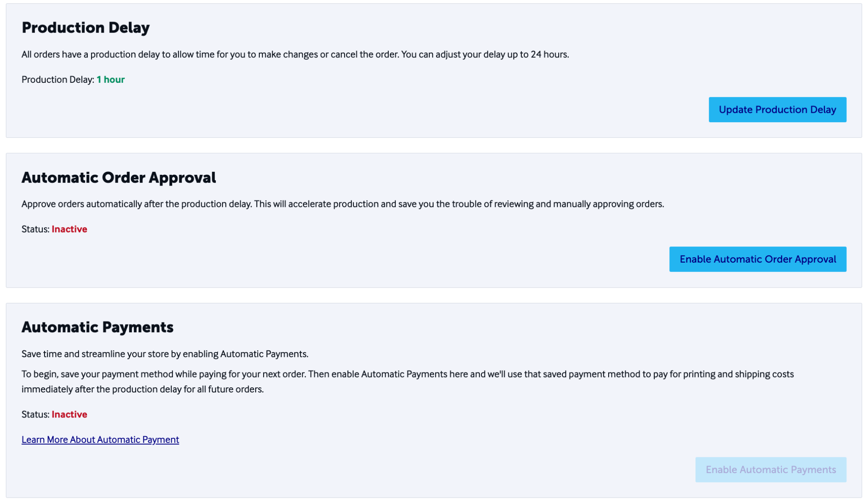868x504 pixels.
Task: Click red Inactive status under Automatic Payments
Action: (70, 414)
